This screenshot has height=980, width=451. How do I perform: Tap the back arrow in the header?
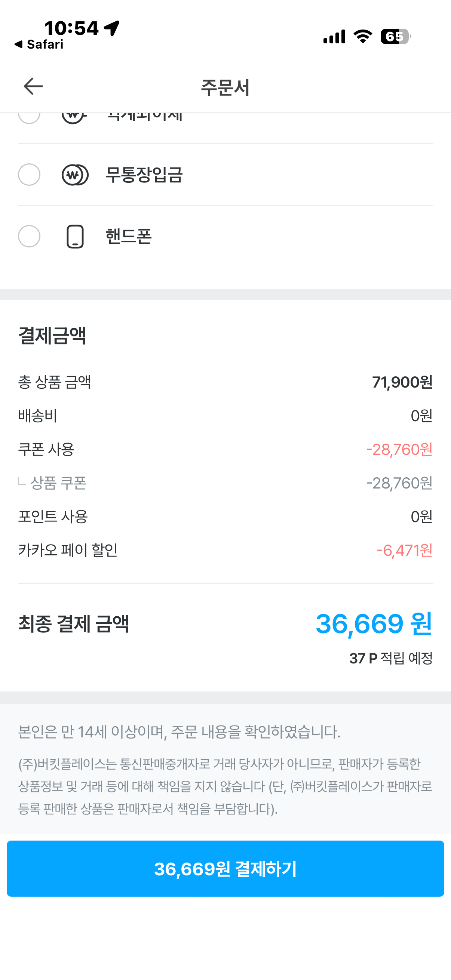pos(33,86)
